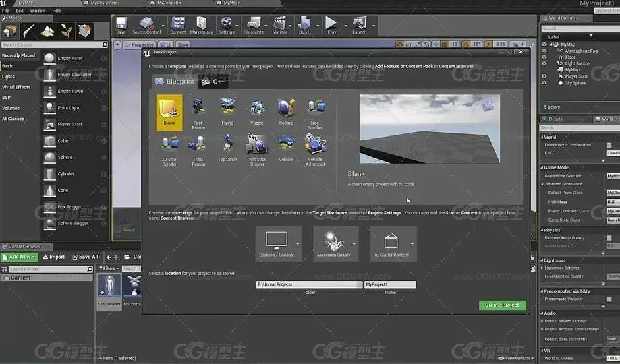Collapse the Game Mode section
The image size is (620, 364).
[x=542, y=168]
